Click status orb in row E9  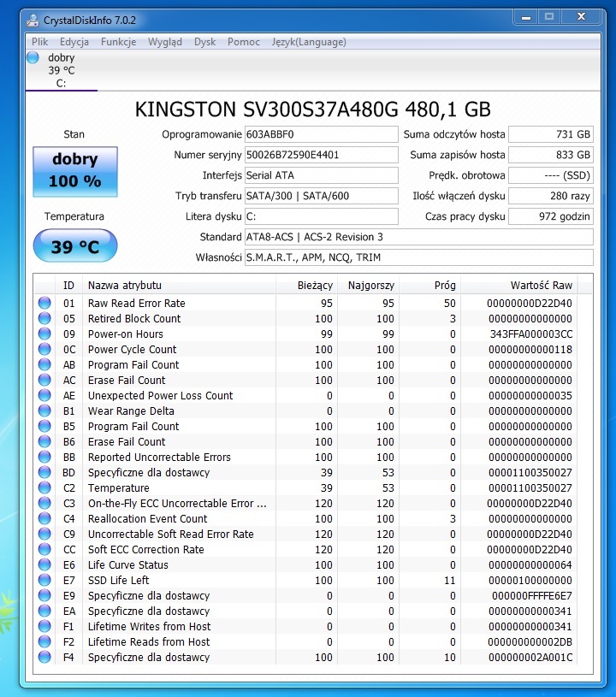(44, 595)
